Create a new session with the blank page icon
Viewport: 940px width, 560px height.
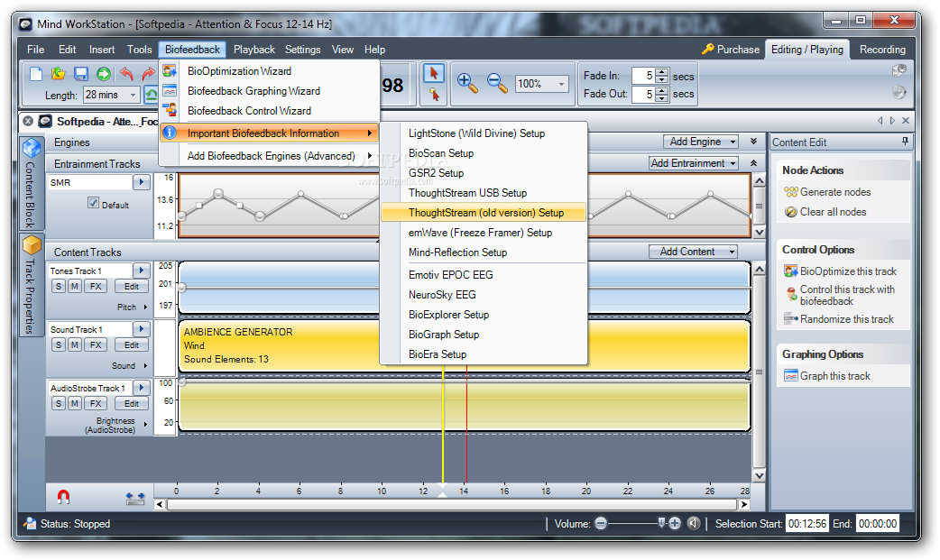[36, 74]
